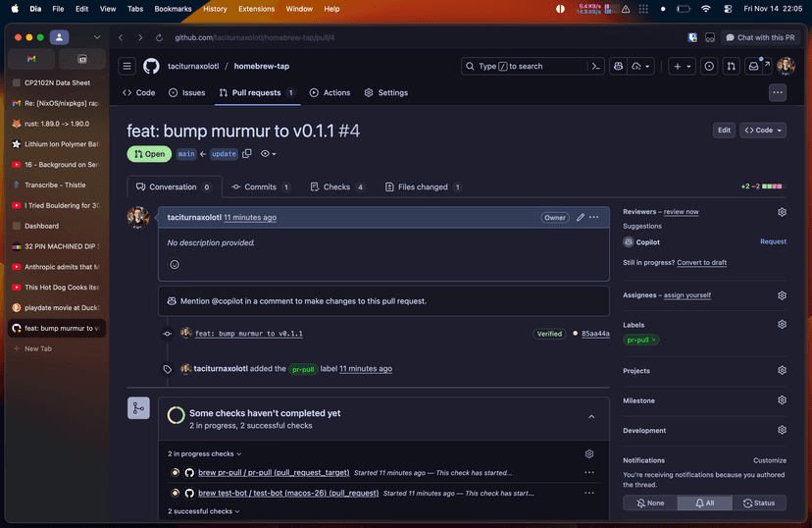Click the assign yourself link

coord(687,295)
